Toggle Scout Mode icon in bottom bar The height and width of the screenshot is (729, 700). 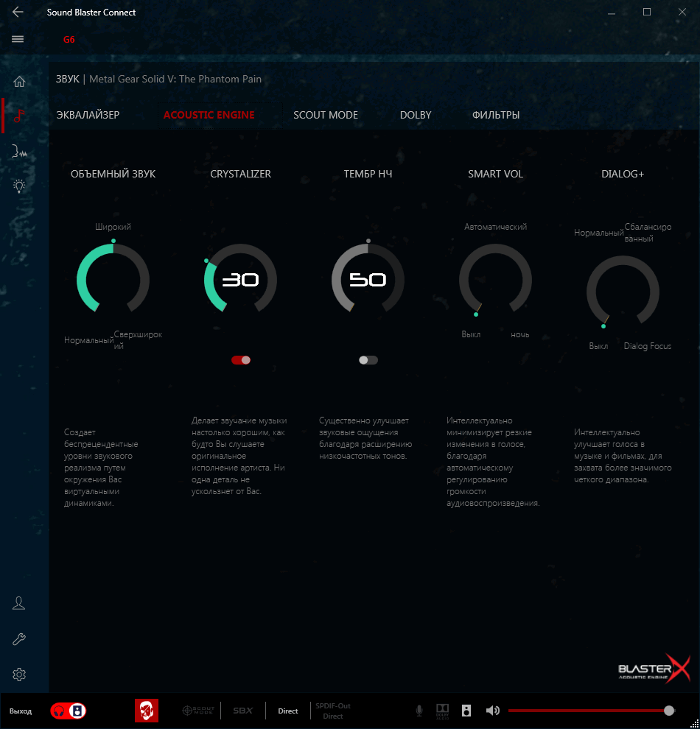pos(198,711)
